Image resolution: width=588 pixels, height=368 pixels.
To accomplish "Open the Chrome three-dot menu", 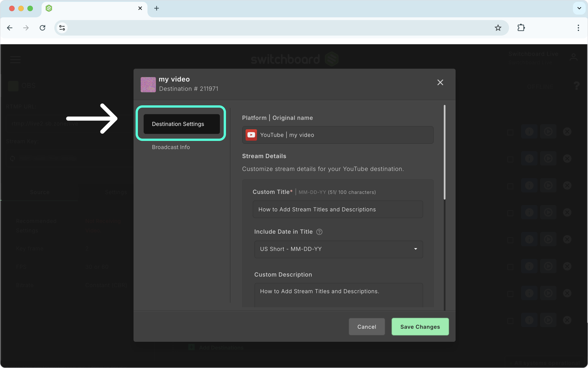I will pyautogui.click(x=578, y=28).
